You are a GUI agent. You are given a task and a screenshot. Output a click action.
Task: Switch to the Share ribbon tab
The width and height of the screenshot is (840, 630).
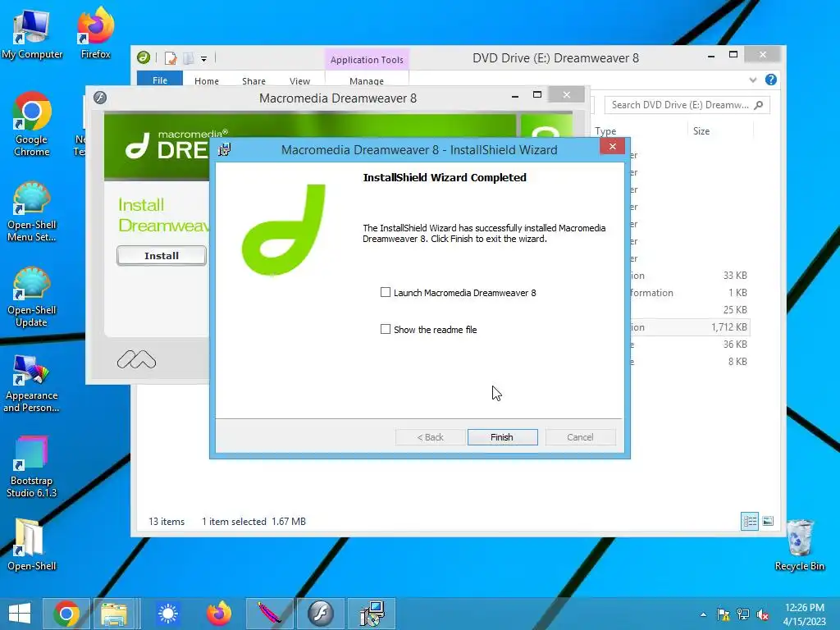coord(253,81)
